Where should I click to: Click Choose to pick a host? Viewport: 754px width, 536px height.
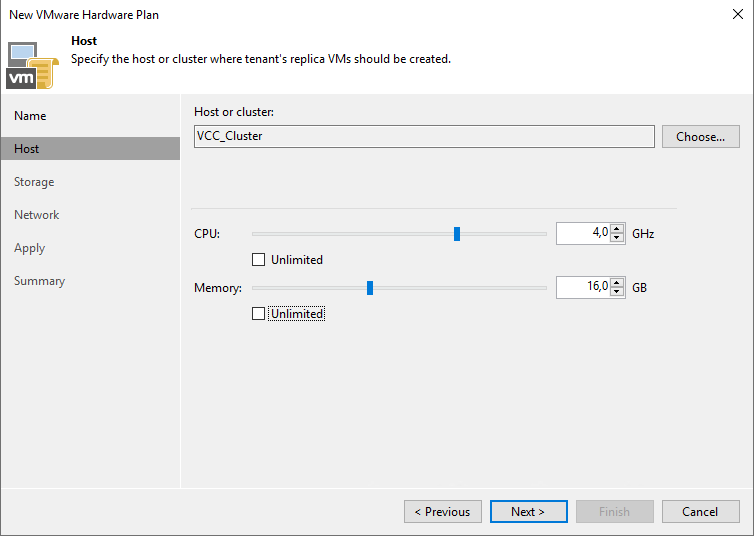(701, 137)
